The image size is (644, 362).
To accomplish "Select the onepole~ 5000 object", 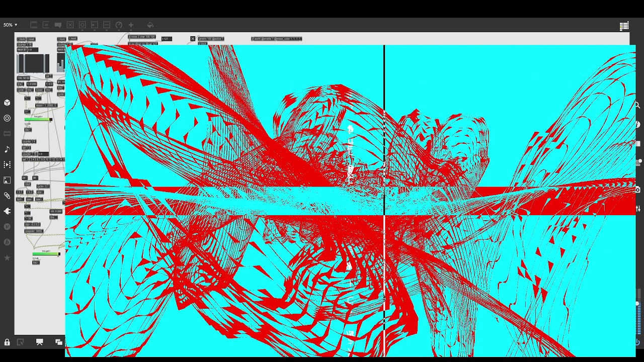I will [33, 231].
